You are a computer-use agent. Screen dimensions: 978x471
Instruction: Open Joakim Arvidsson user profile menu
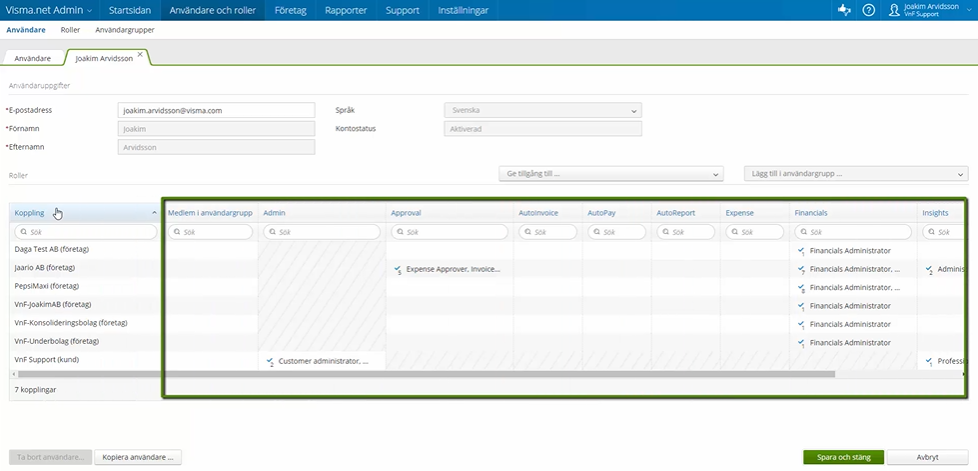click(928, 10)
